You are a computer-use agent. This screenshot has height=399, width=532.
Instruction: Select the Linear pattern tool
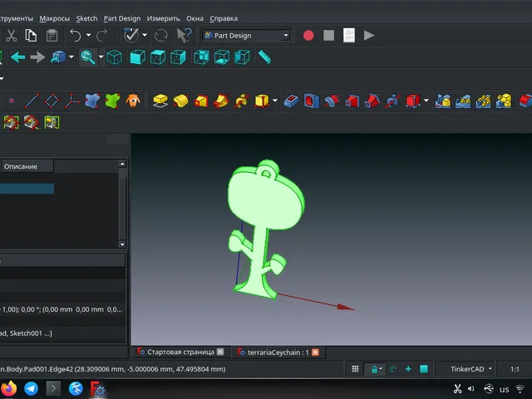(x=463, y=101)
